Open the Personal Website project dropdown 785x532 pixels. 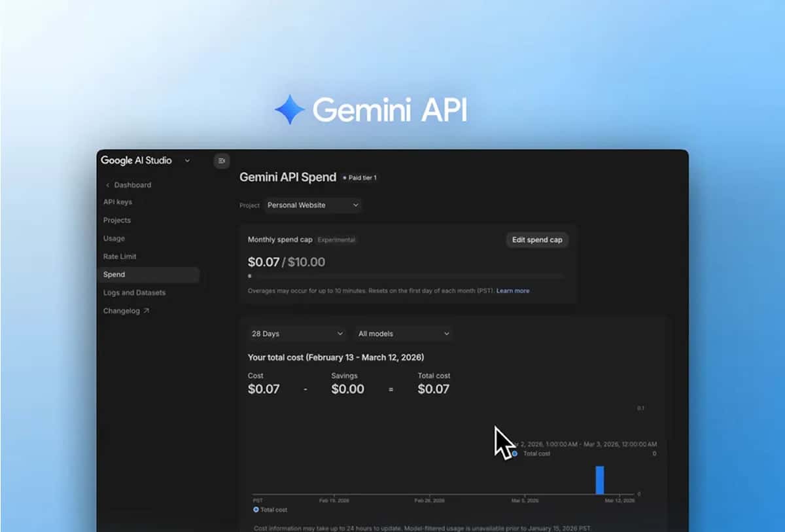313,205
